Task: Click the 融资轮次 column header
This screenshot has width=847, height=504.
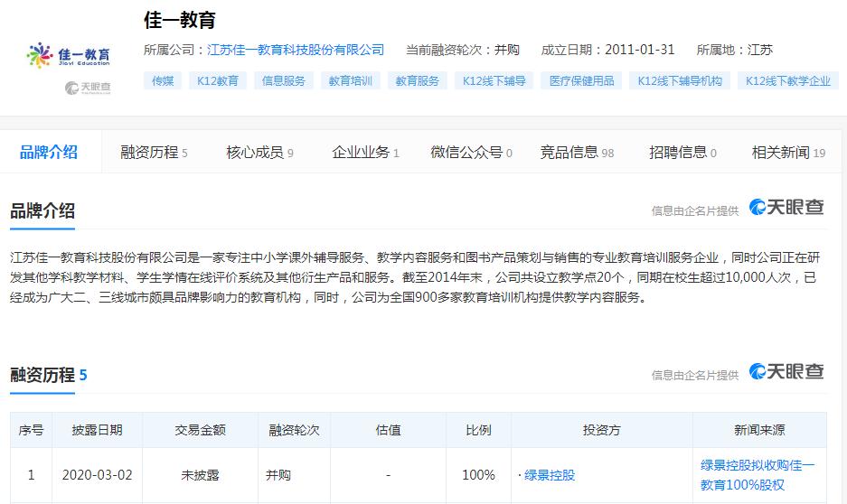Action: (x=295, y=430)
